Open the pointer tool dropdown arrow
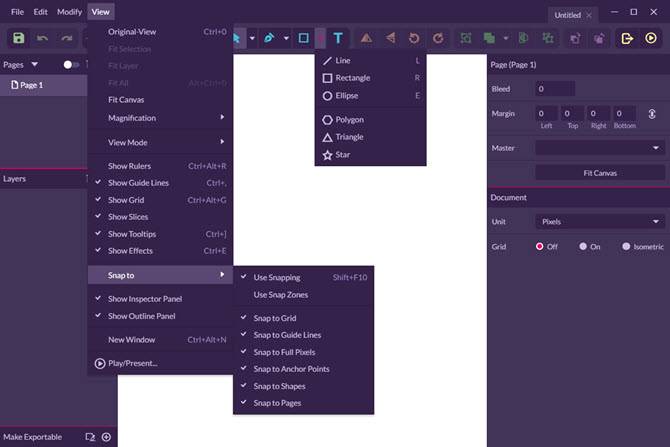The image size is (670, 447). pyautogui.click(x=252, y=38)
